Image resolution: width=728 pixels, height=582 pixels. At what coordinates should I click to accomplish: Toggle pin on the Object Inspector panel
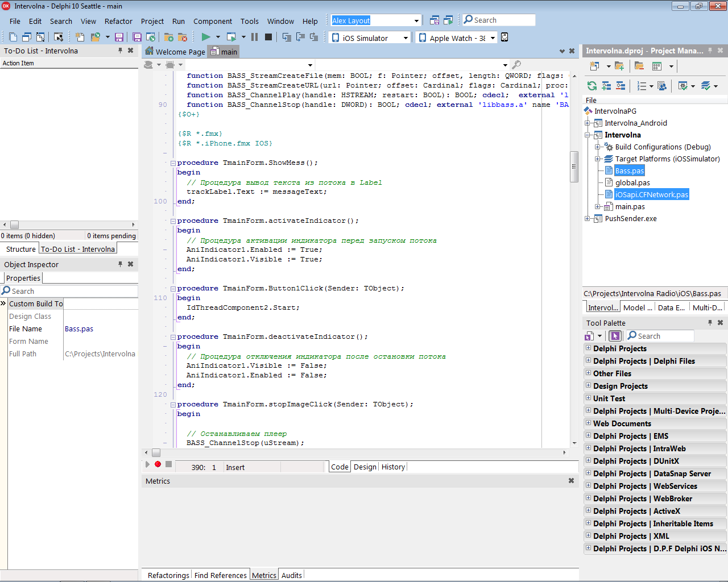(x=120, y=264)
